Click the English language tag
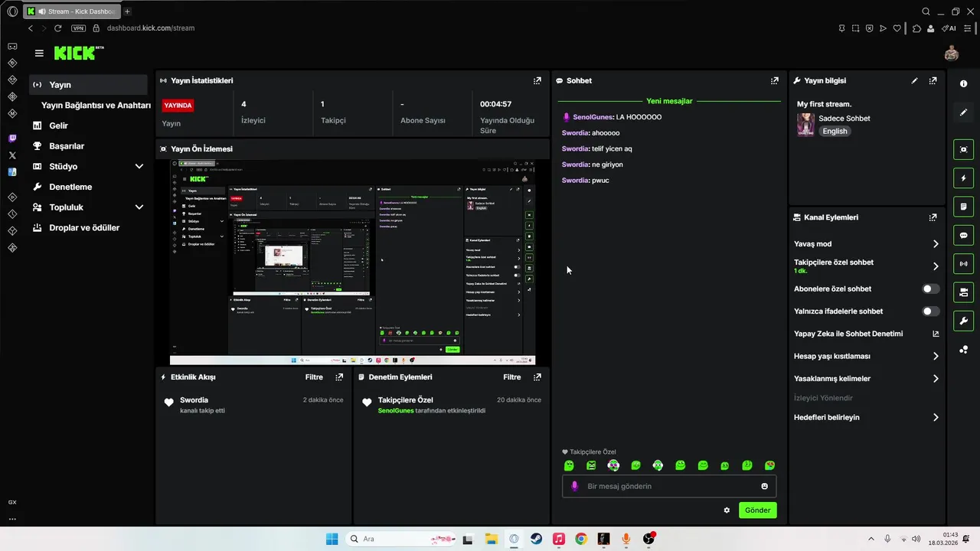 click(835, 132)
